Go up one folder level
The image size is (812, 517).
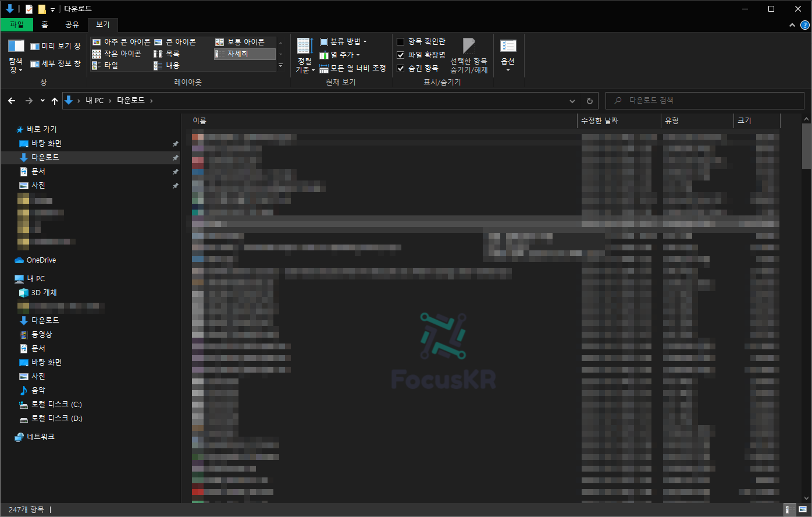coord(55,101)
